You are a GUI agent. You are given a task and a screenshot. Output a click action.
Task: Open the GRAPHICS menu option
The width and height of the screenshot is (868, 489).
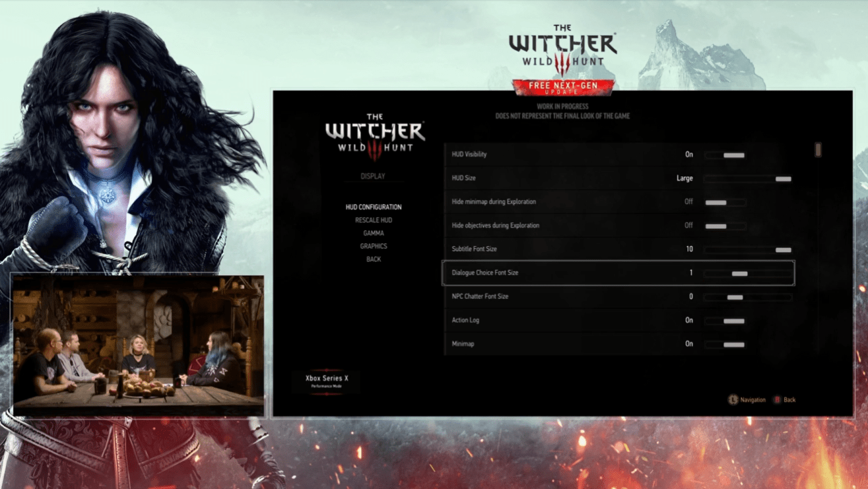click(x=373, y=245)
